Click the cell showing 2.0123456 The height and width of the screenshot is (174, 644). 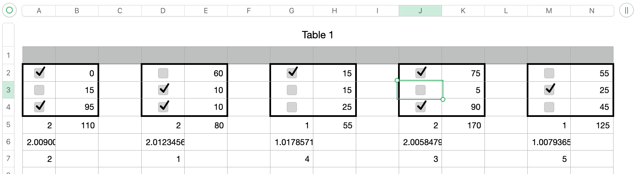point(163,142)
